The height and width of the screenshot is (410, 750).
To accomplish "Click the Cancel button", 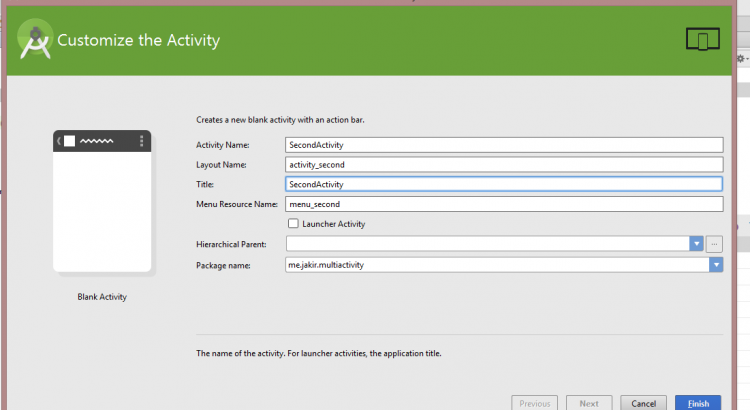I will point(643,403).
